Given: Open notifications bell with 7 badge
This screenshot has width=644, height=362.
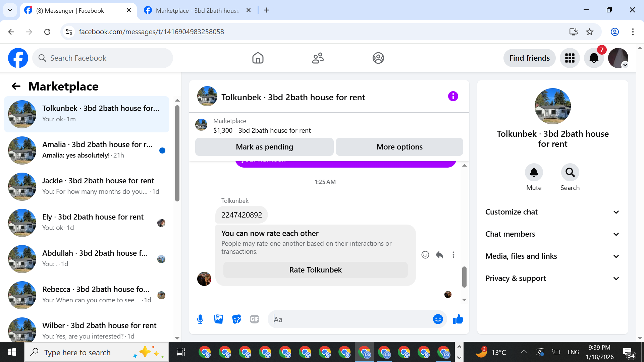Looking at the screenshot, I should pyautogui.click(x=594, y=58).
